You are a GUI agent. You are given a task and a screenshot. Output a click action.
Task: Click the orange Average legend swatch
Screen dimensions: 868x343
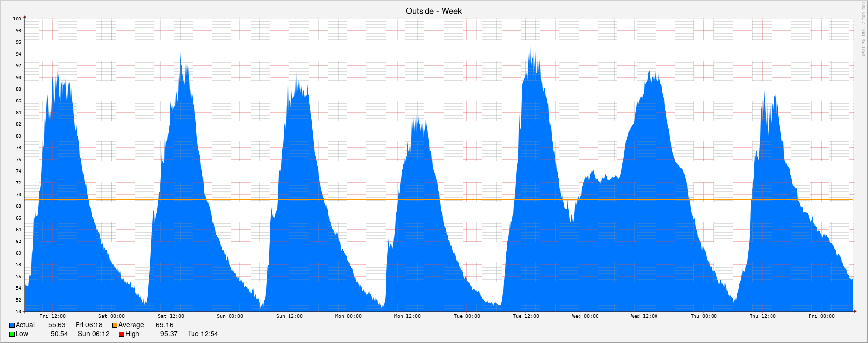pos(115,325)
